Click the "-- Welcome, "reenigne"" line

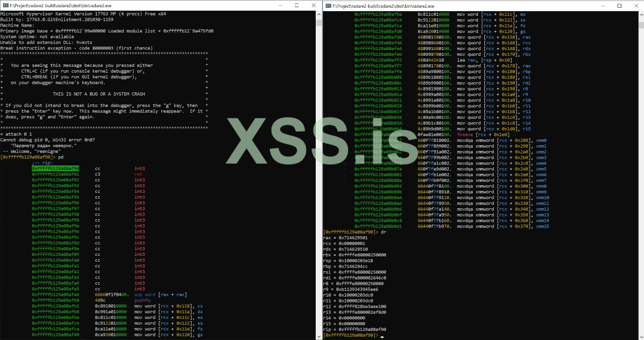[x=31, y=151]
